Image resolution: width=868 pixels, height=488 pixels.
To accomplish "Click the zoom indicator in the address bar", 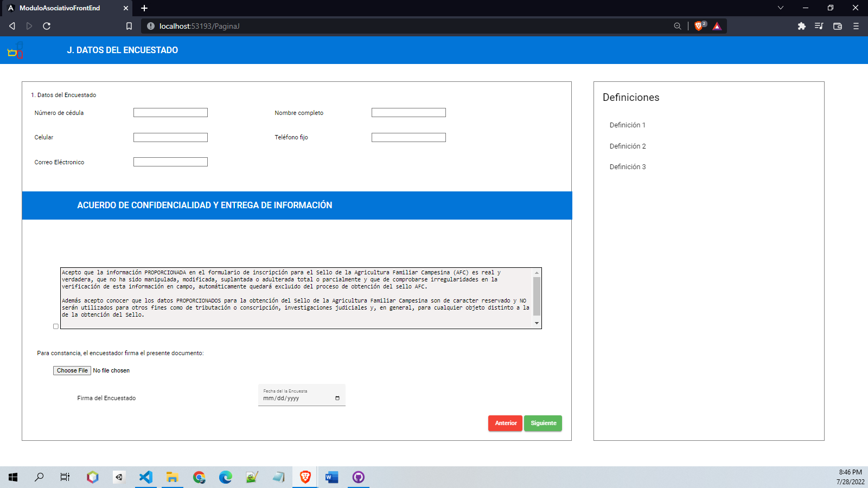I will coord(678,26).
